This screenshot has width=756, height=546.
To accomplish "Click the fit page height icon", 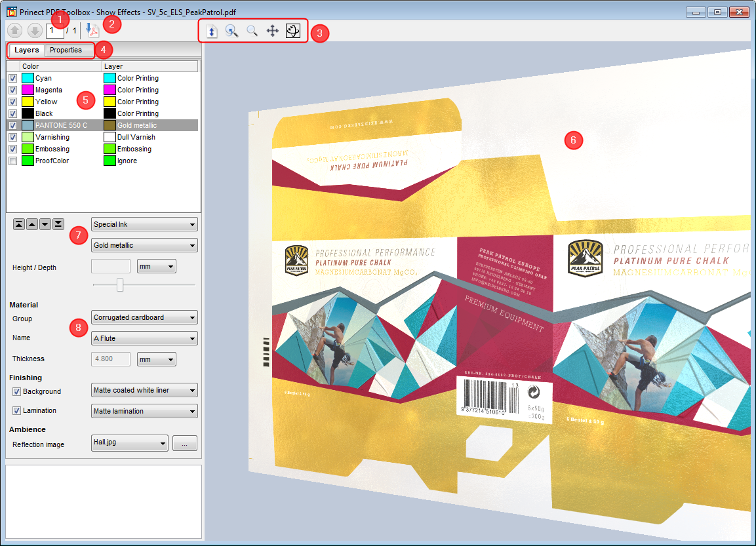I will tap(212, 31).
